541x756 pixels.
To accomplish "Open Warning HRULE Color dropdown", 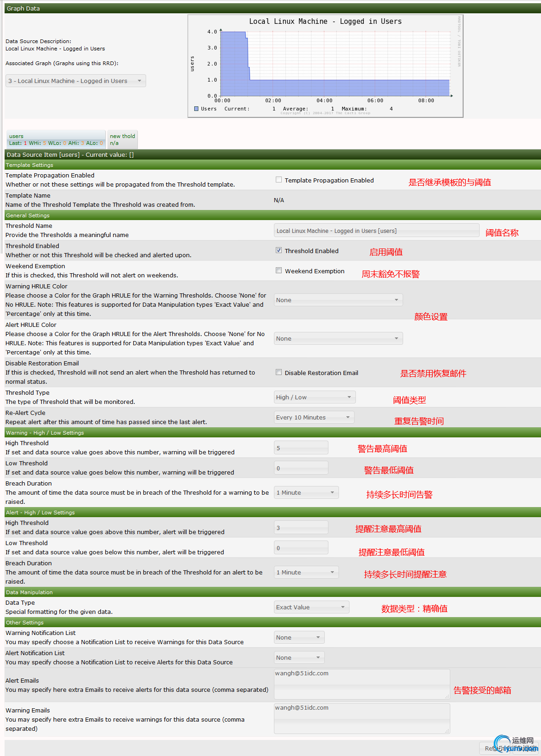I will point(339,300).
